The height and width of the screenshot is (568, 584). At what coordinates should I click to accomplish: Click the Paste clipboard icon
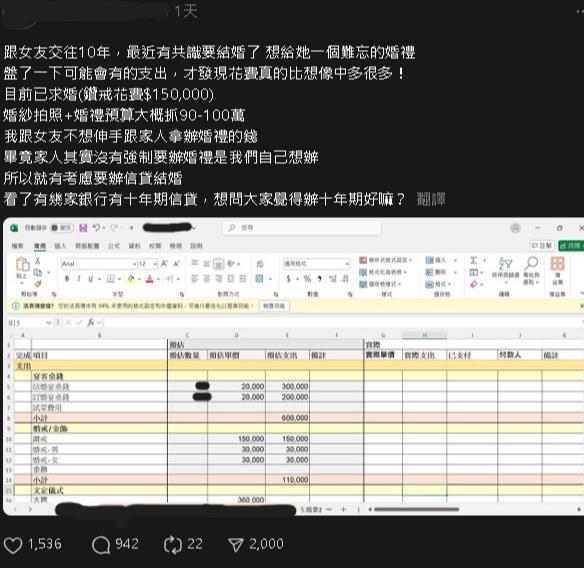[x=22, y=264]
